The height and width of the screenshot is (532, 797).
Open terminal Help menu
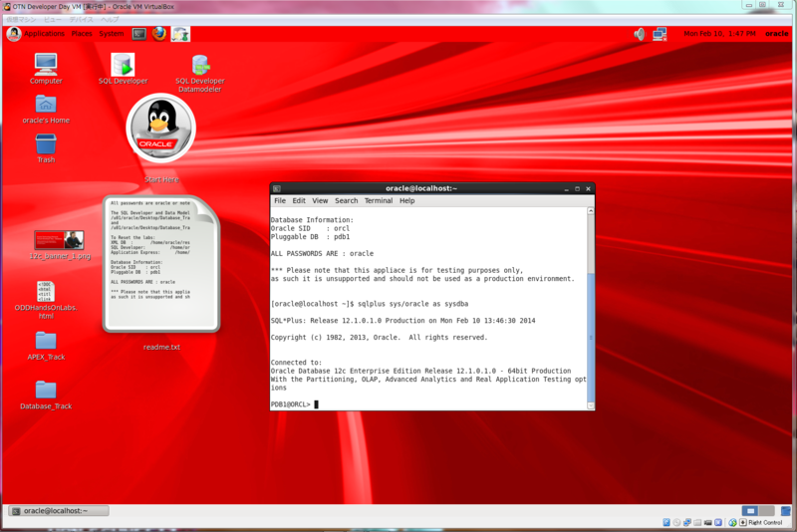(407, 200)
